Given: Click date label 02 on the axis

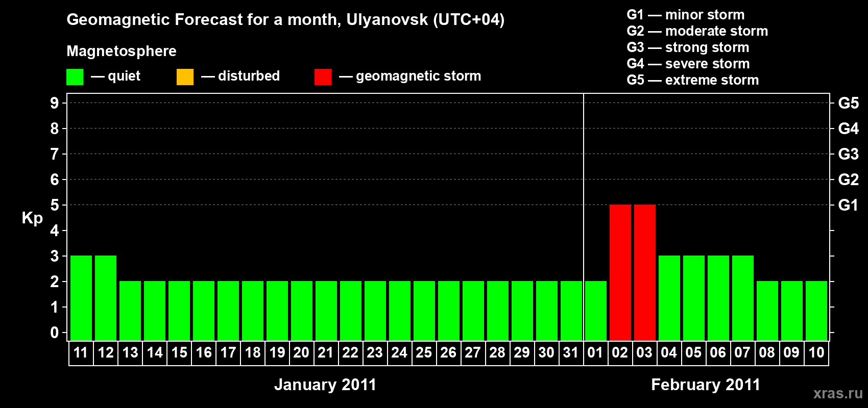Looking at the screenshot, I should pos(620,352).
